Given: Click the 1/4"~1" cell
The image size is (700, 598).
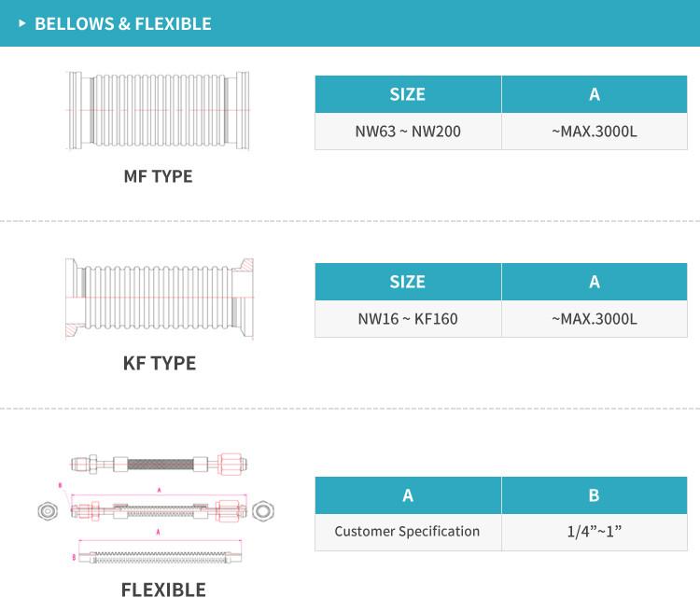Looking at the screenshot, I should [x=595, y=532].
